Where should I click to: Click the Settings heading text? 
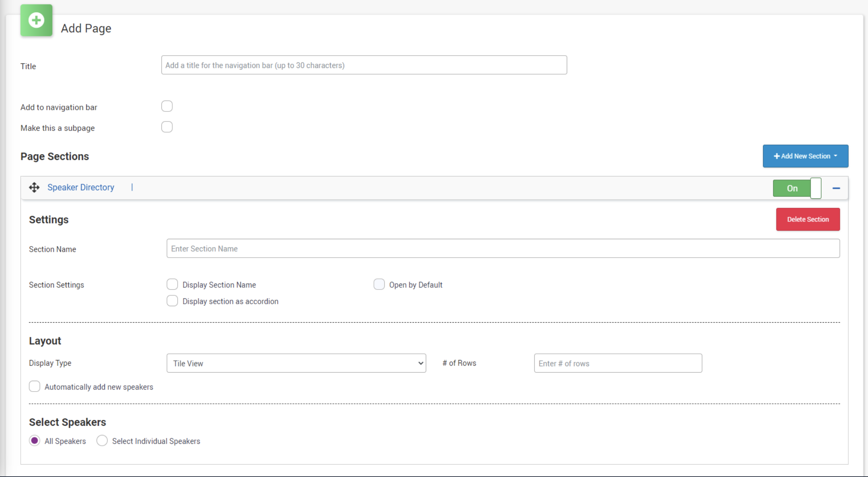click(x=49, y=219)
